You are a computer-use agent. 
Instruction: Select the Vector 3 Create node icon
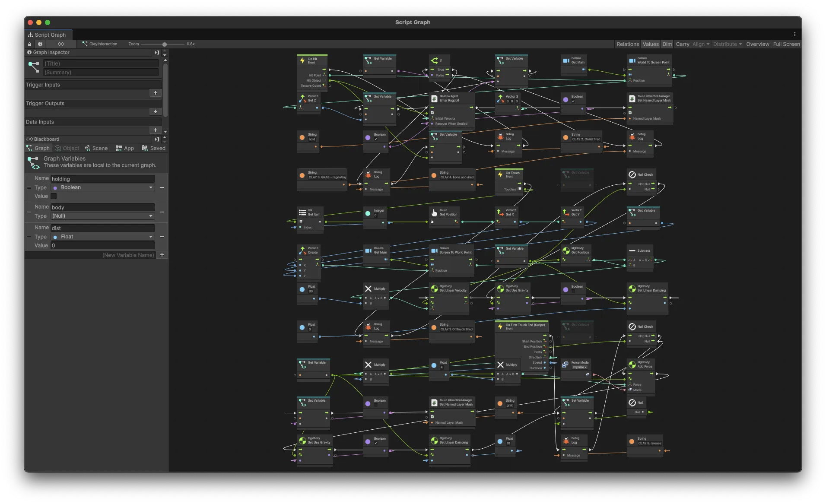[302, 250]
